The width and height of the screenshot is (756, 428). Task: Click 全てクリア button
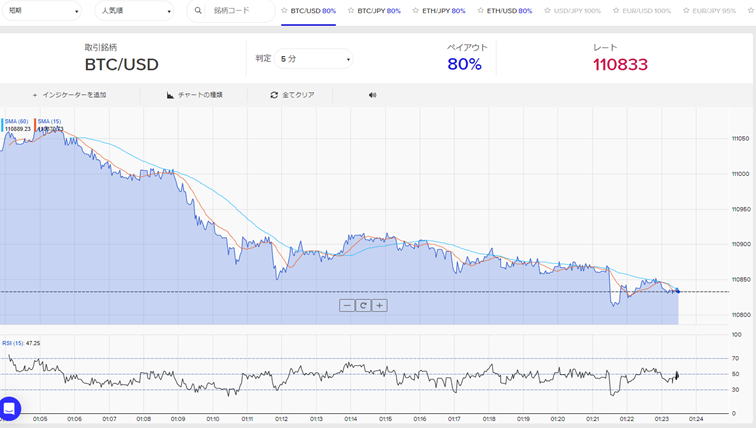[x=298, y=95]
